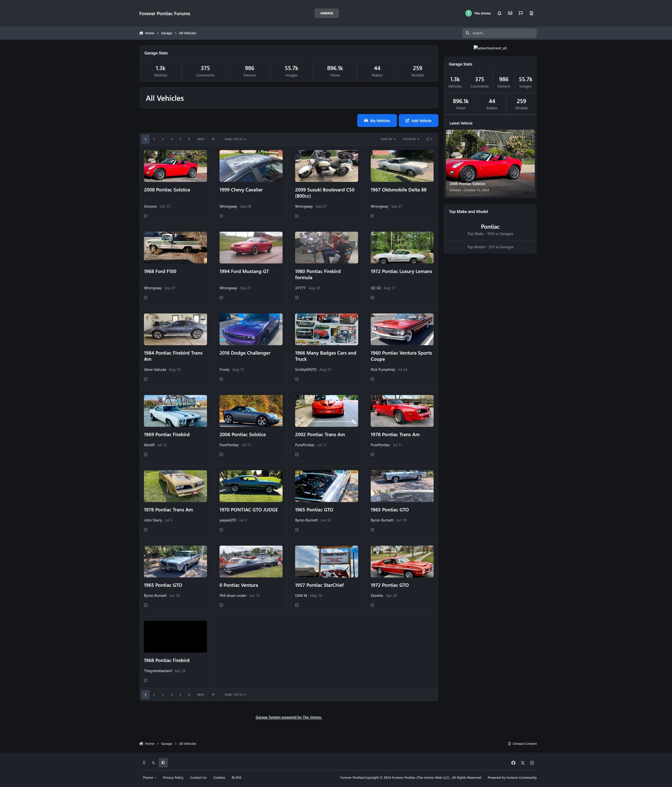
Task: Open the Theme dropdown in footer
Action: [x=149, y=778]
